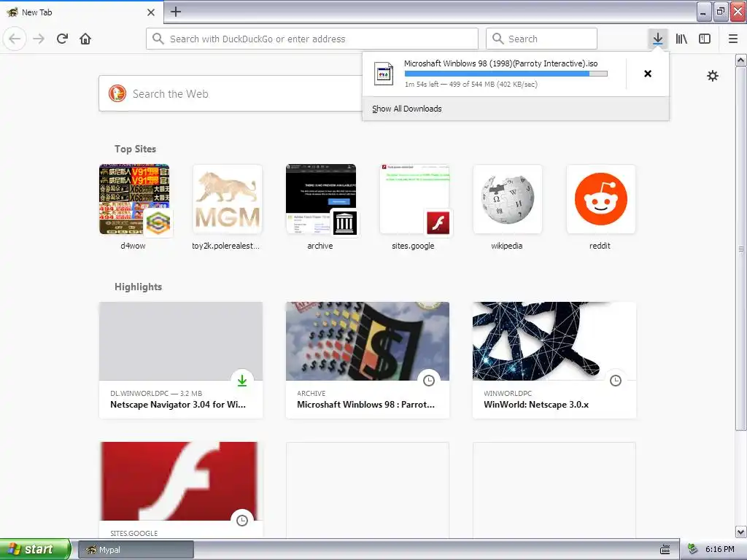
Task: Toggle the sidebar view button
Action: (705, 39)
